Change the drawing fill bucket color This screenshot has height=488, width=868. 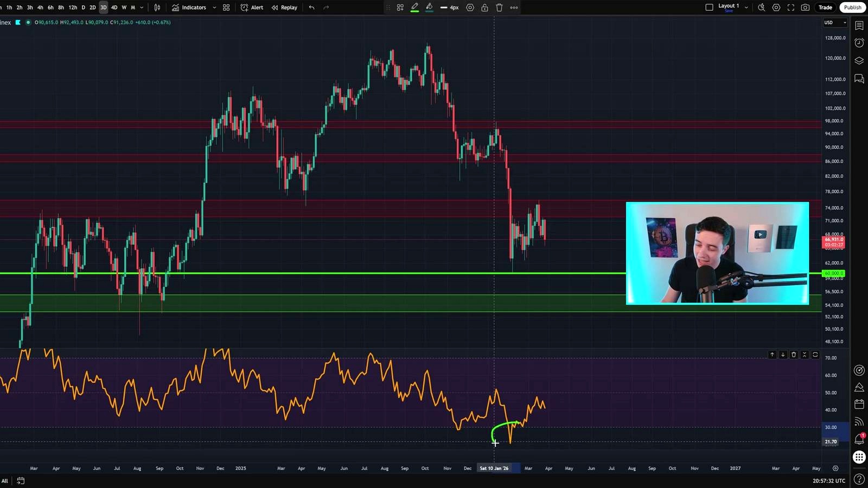[x=429, y=8]
